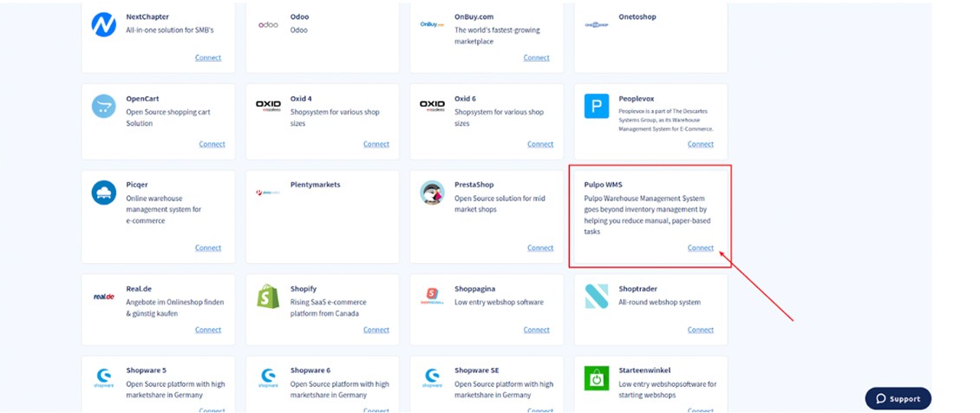The width and height of the screenshot is (980, 413).
Task: Click 'Low entry webshop software' description
Action: [499, 303]
